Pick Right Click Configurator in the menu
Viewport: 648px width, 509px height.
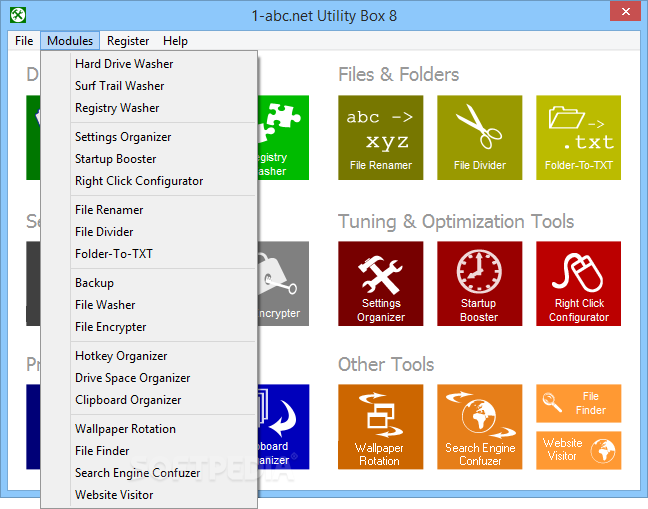(x=149, y=181)
